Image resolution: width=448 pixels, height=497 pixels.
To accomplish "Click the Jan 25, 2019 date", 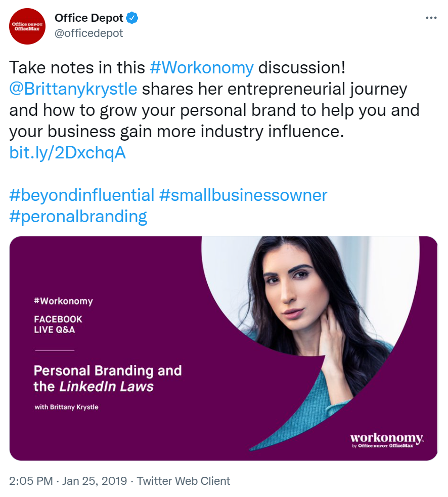I will [95, 481].
